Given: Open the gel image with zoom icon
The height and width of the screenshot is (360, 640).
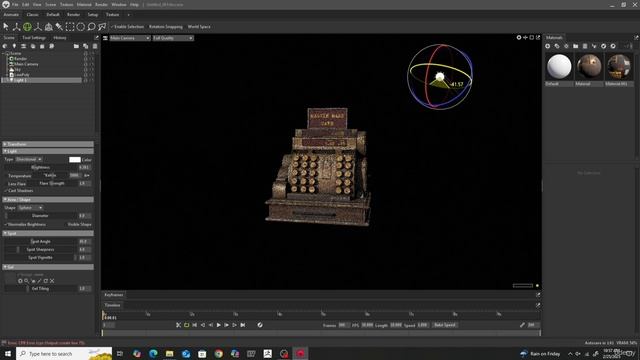Looking at the screenshot, I should (27, 281).
